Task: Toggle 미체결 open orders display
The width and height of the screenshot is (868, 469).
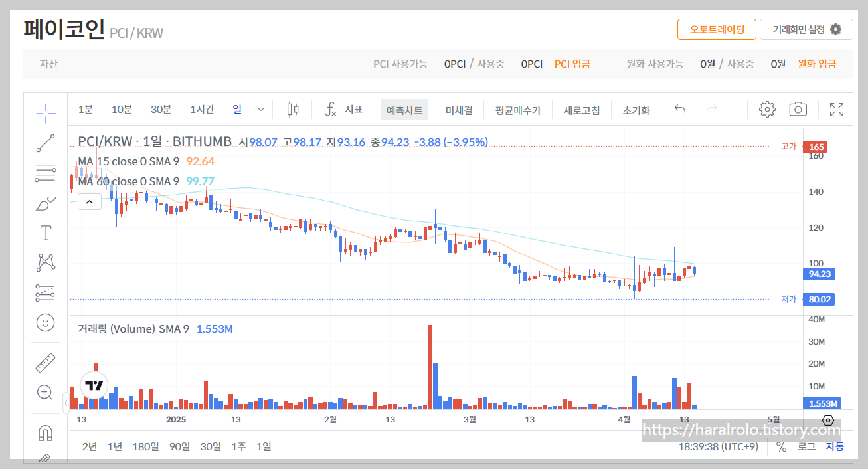Action: pyautogui.click(x=459, y=110)
